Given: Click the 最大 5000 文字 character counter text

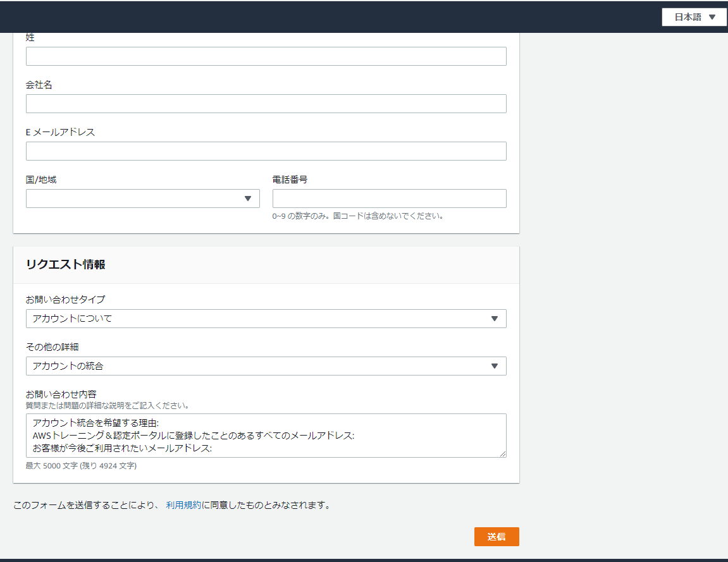Looking at the screenshot, I should tap(81, 465).
